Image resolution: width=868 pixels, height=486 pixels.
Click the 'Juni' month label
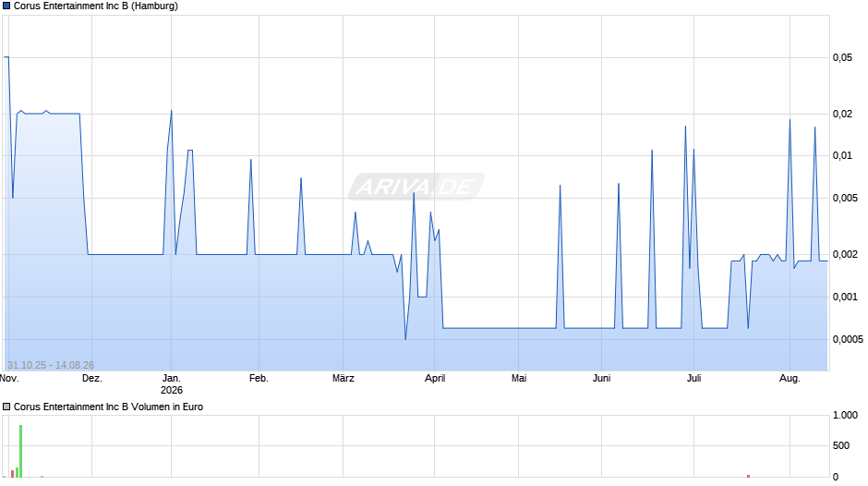[x=602, y=379]
